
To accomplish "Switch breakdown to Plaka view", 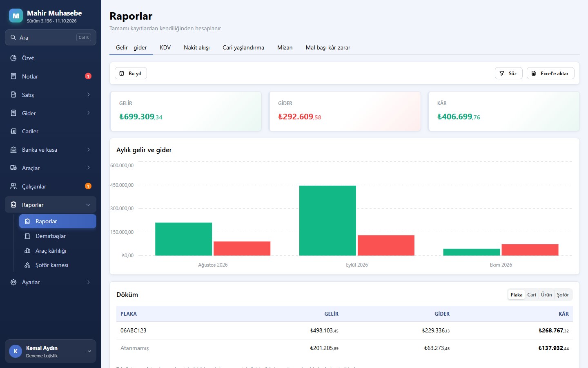I will pos(517,294).
